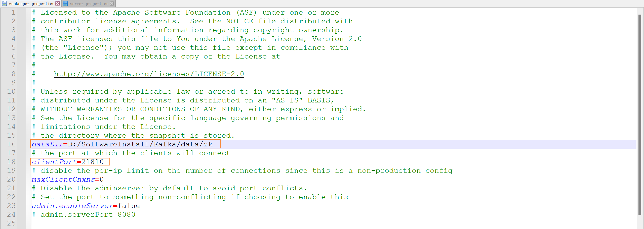Open the apache.org LICENSE-2.0 link
The width and height of the screenshot is (644, 229).
[x=149, y=74]
